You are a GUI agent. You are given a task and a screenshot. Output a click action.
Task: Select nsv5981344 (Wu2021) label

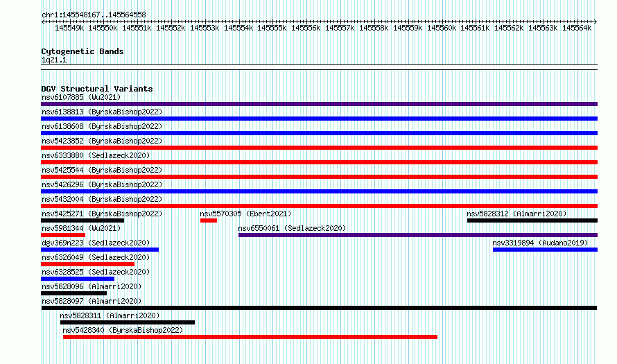(x=81, y=228)
